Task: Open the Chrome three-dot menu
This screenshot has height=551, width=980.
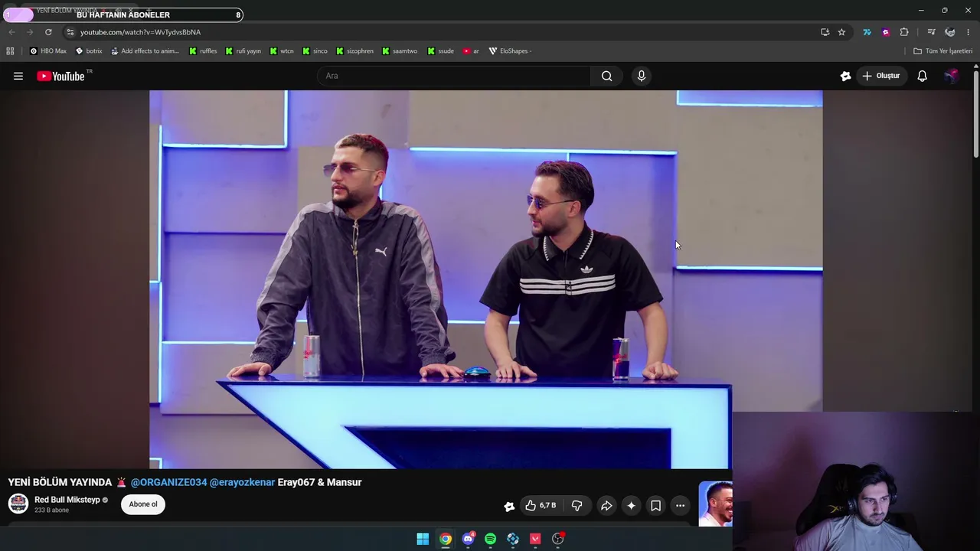Action: tap(968, 32)
